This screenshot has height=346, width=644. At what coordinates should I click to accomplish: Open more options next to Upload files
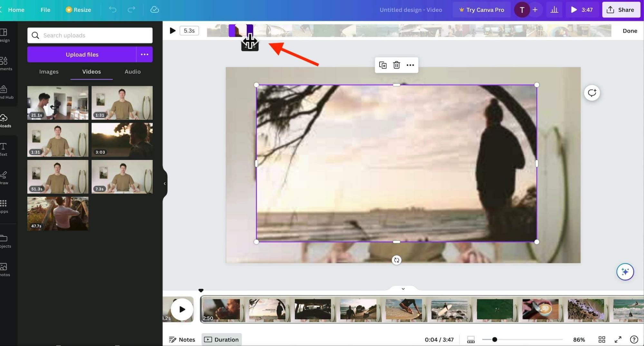[x=144, y=54]
